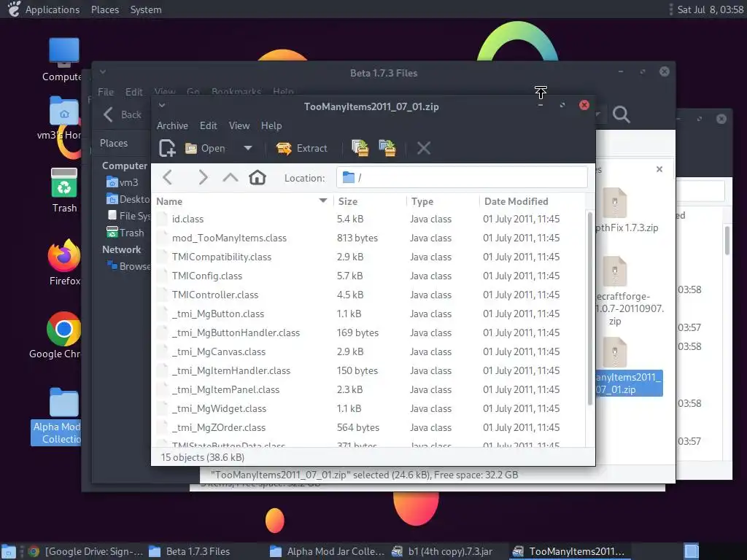Open the Archive menu
Screen dimensions: 747x560
click(x=172, y=125)
